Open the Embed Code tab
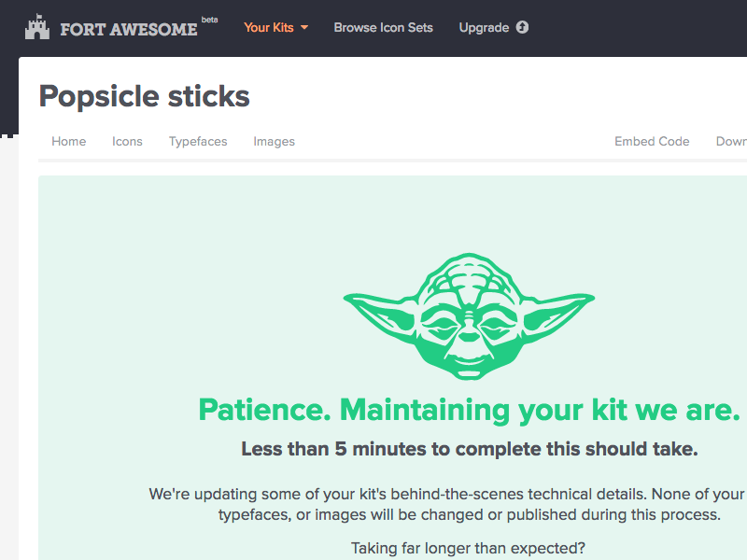 pos(652,142)
